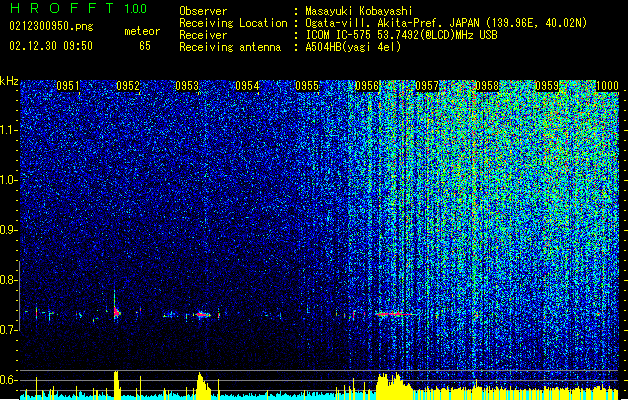
Task: Click the yellow power peak under 0953
Action: 203,386
